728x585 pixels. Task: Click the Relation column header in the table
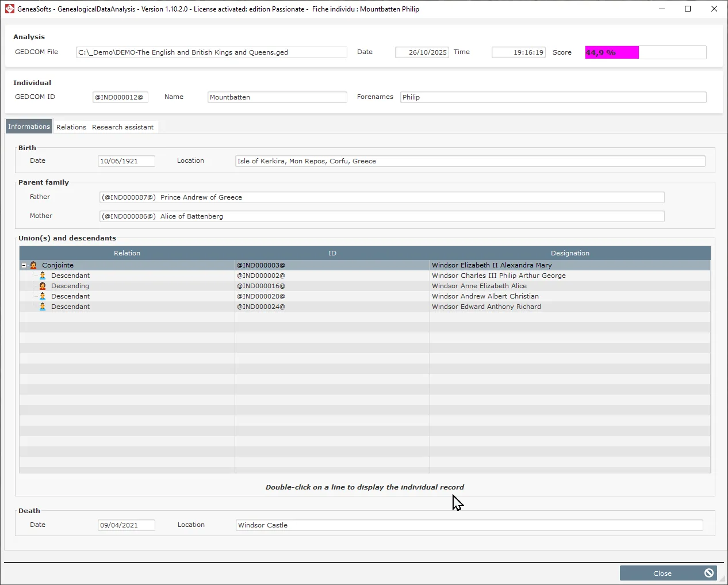[127, 253]
